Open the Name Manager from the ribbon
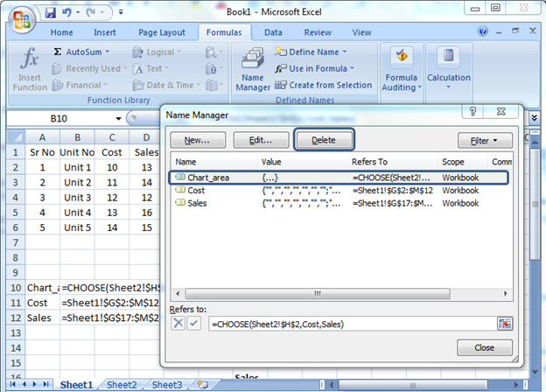The image size is (546, 392). (253, 69)
